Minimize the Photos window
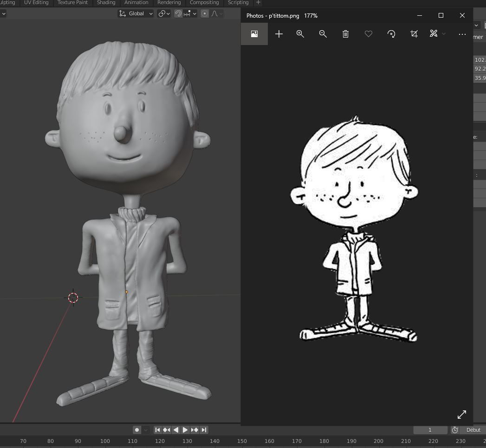 tap(419, 15)
